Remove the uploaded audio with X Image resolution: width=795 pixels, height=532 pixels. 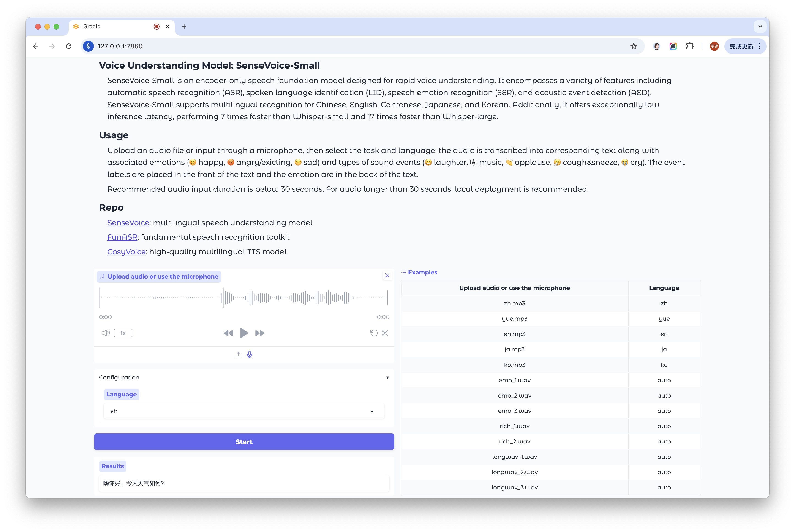coord(387,275)
